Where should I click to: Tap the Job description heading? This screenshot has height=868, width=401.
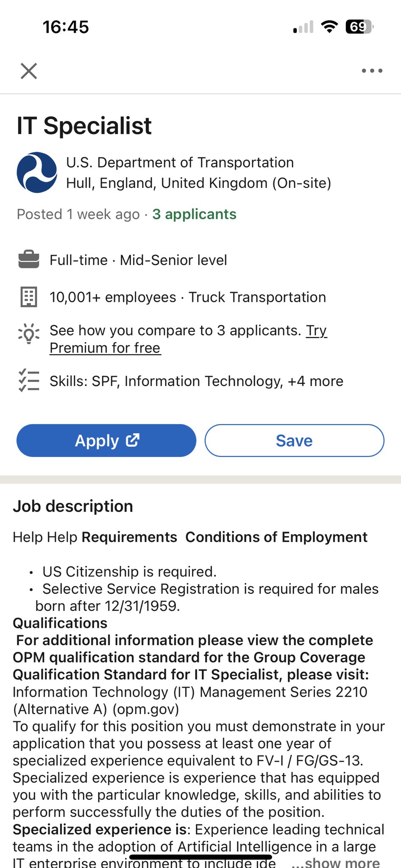(73, 506)
